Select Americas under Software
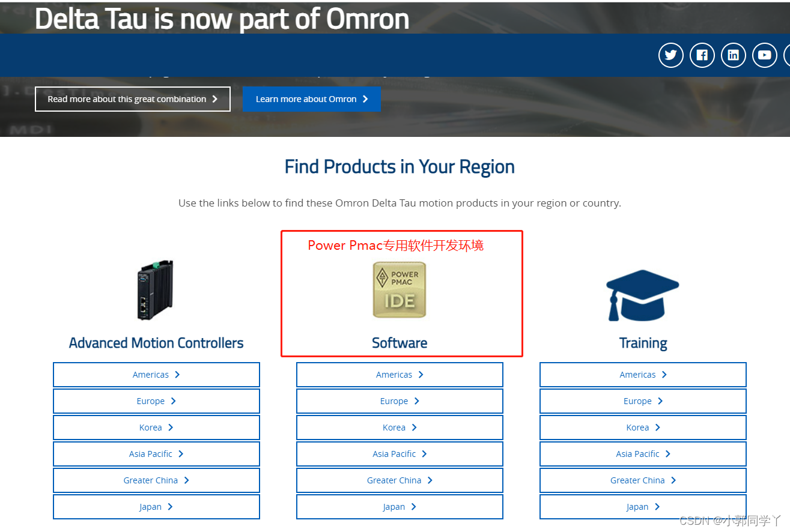The width and height of the screenshot is (790, 532). (400, 375)
